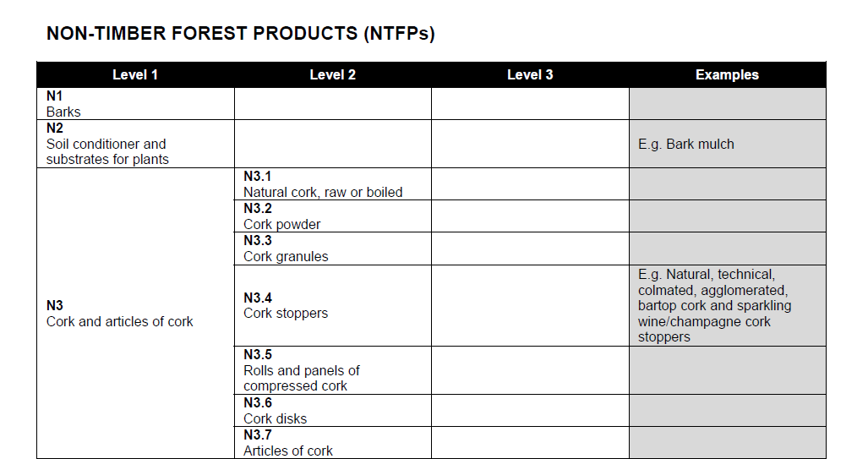This screenshot has height=459, width=868.
Task: Click the Level 3 column header
Action: (530, 74)
